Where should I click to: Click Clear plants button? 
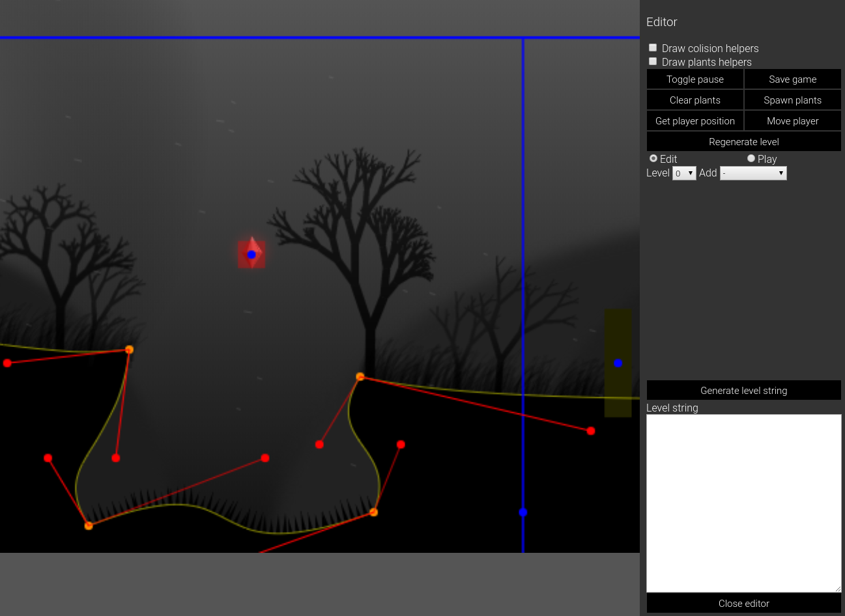695,100
